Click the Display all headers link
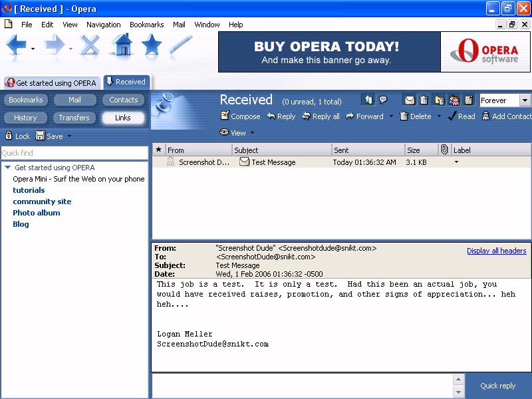532x399 pixels. (496, 251)
